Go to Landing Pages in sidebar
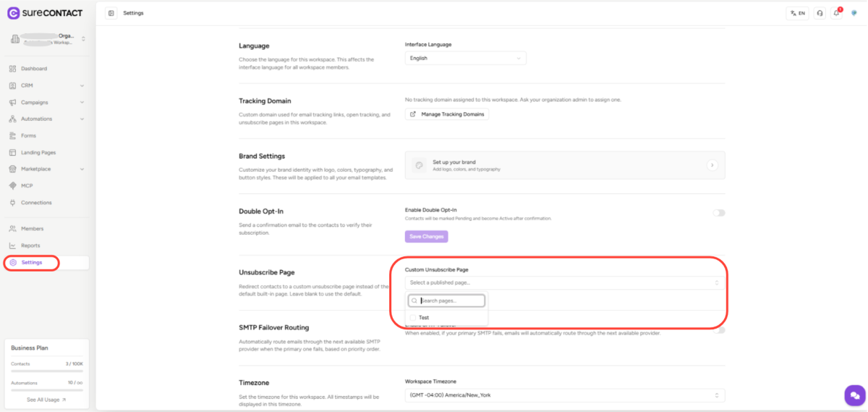The image size is (868, 412). click(38, 152)
